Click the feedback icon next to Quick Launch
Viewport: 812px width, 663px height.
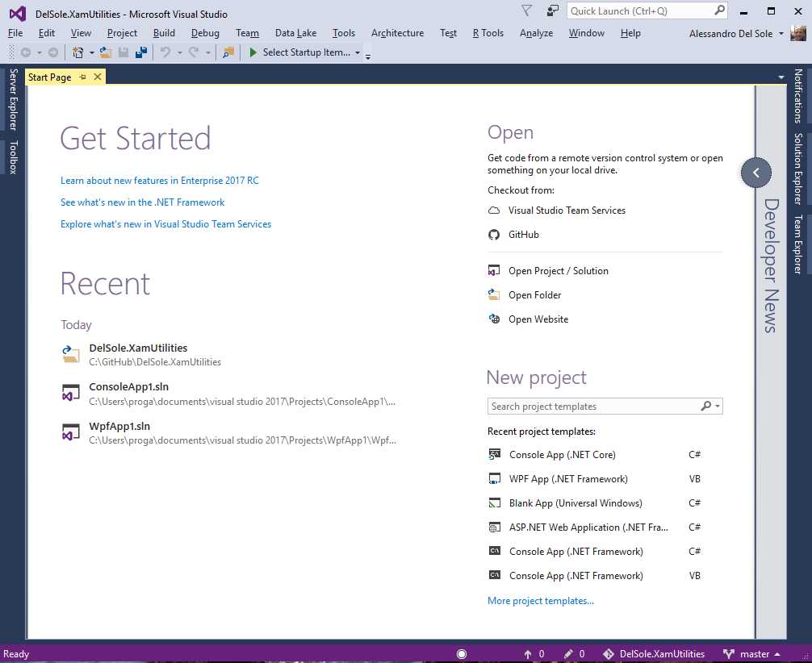[553, 10]
